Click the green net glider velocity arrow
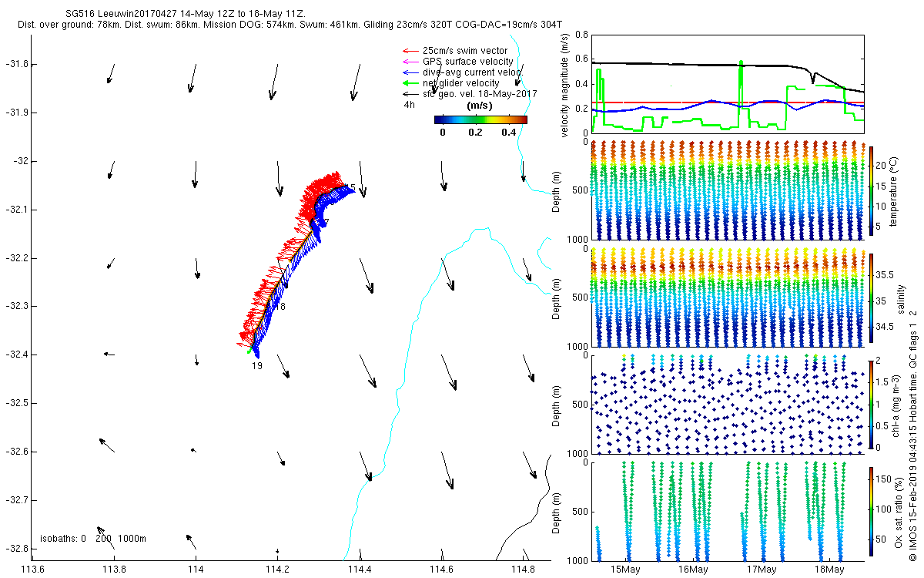Screen dimensions: 924x578 tap(410, 83)
